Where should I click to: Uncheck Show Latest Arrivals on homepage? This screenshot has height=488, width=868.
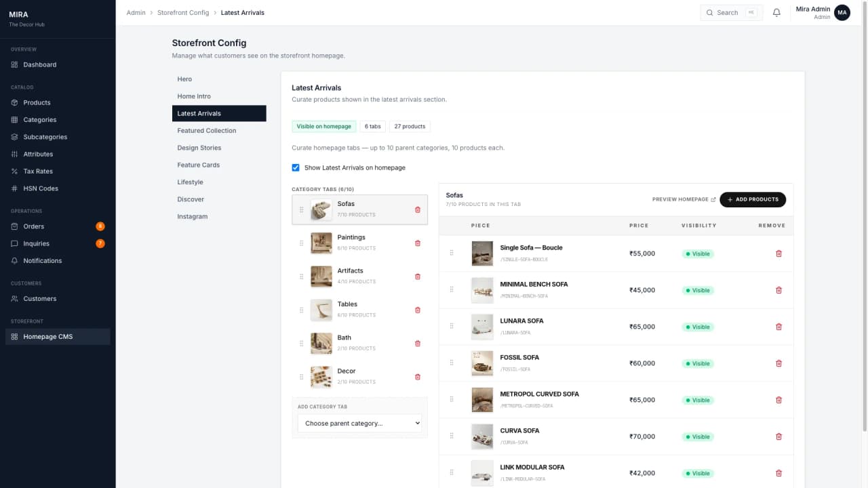tap(296, 167)
